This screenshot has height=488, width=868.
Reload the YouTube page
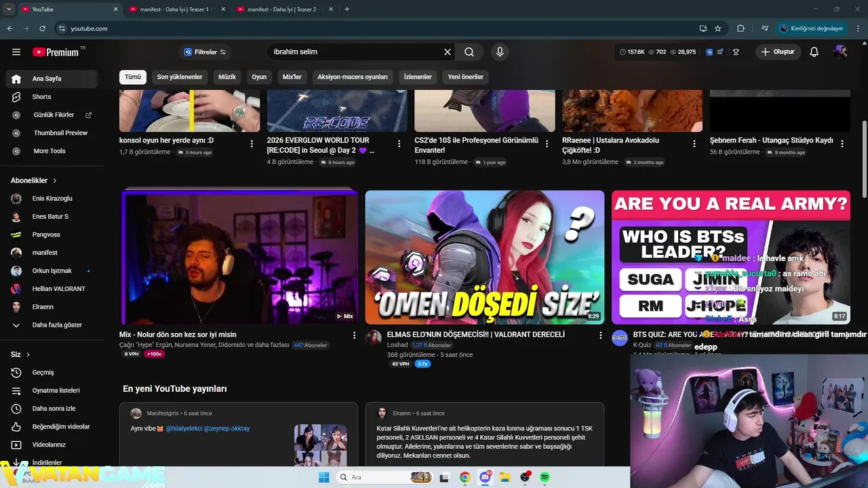(42, 28)
